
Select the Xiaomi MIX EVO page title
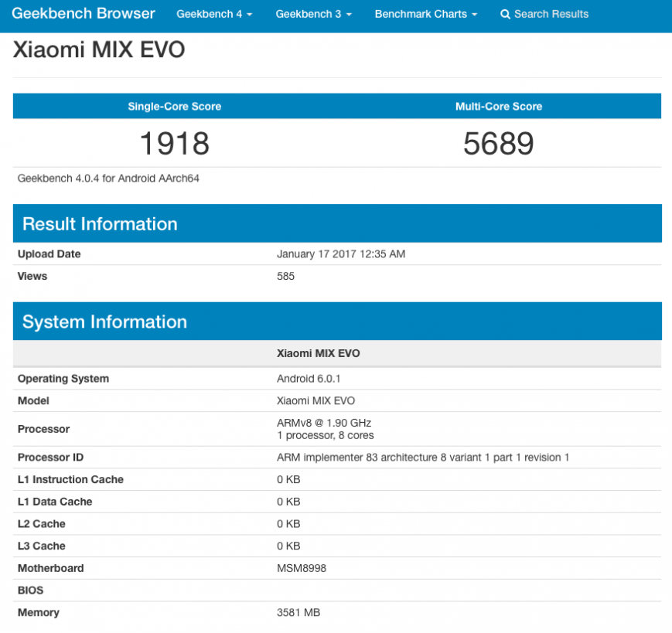tap(99, 49)
